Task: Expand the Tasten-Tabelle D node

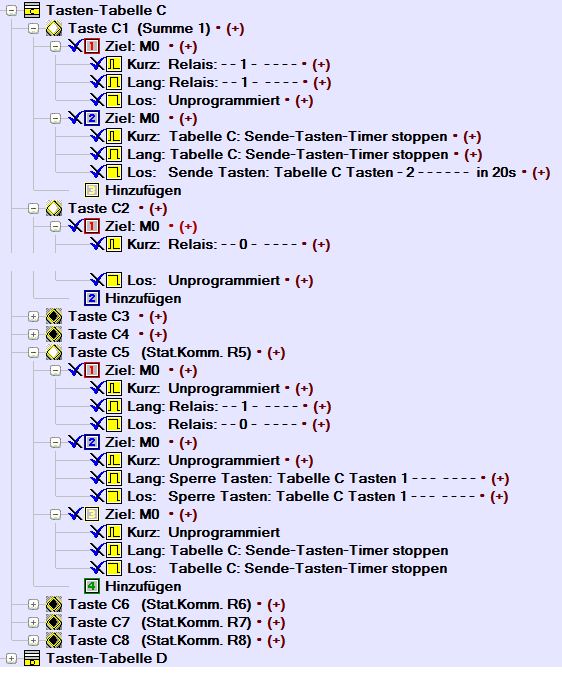Action: coord(11,658)
